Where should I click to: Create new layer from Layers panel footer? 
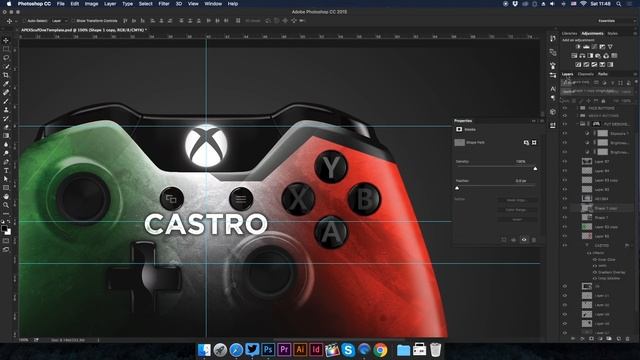(x=619, y=339)
